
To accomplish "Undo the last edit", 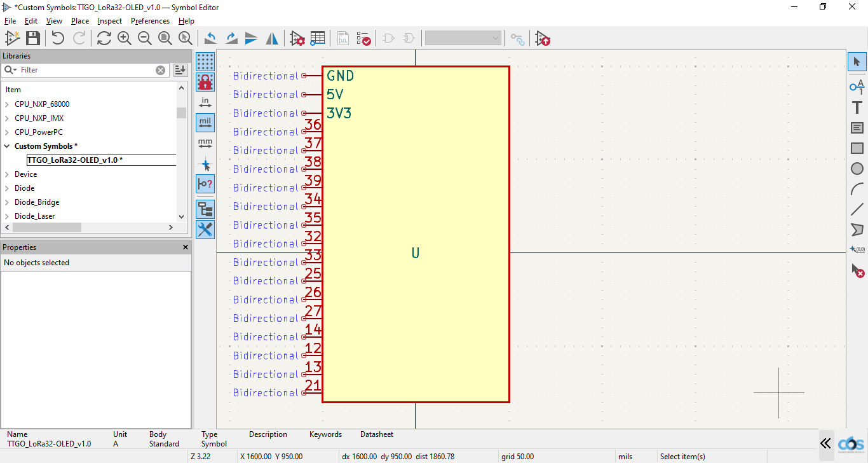I will pyautogui.click(x=58, y=38).
